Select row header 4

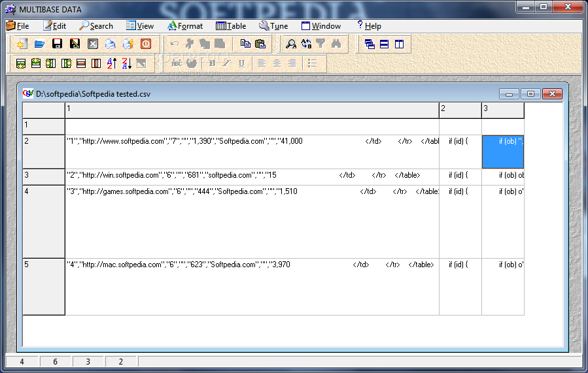[44, 221]
